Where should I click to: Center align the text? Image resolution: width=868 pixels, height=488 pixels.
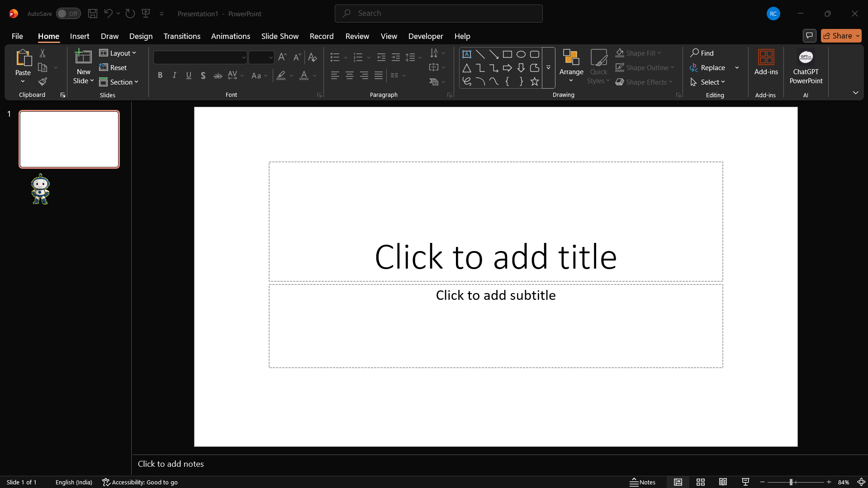coord(350,76)
